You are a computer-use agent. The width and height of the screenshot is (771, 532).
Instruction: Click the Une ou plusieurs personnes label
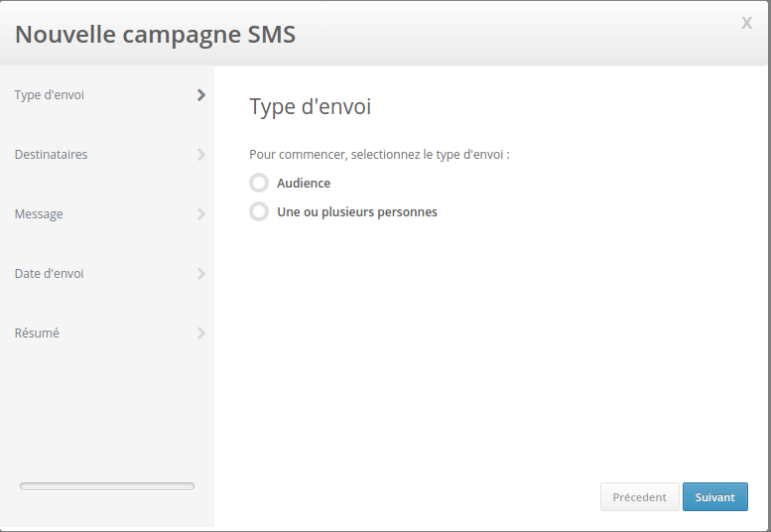[x=357, y=212]
